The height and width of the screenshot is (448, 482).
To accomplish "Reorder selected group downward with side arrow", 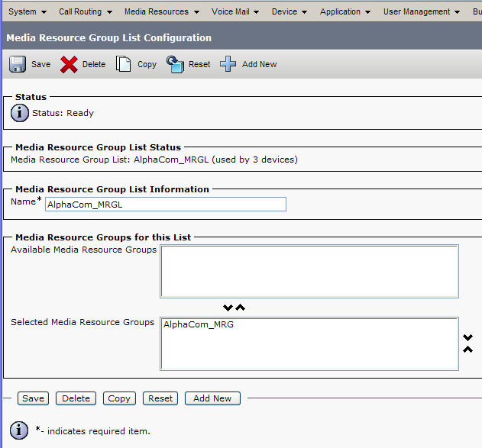I will [468, 337].
